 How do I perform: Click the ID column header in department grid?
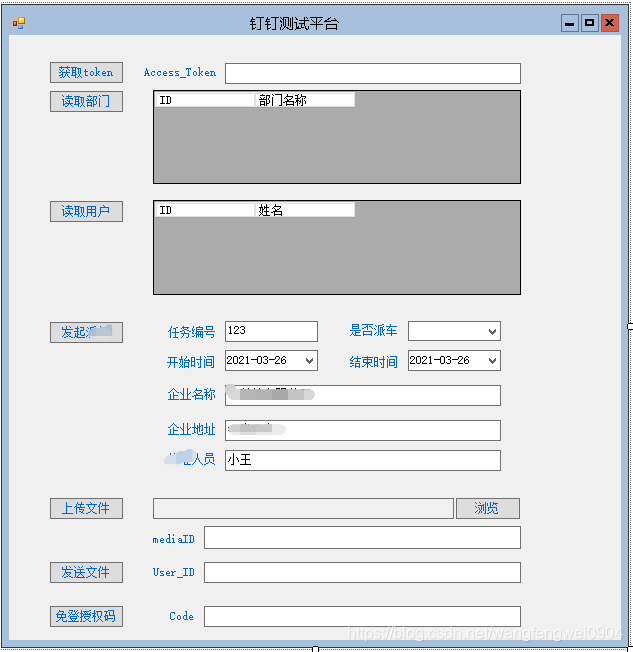coord(205,100)
